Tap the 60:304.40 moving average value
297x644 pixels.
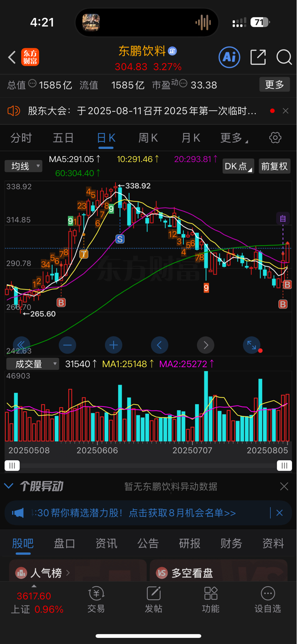pos(78,173)
